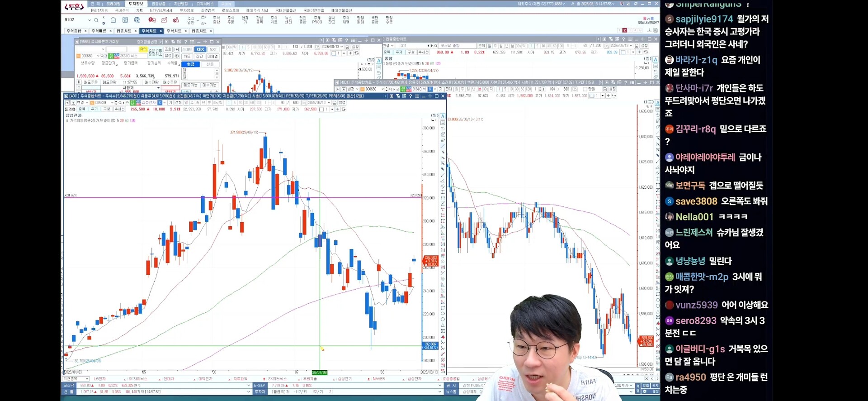
Task: Click the globe icon in the main toolbar
Action: click(x=137, y=20)
